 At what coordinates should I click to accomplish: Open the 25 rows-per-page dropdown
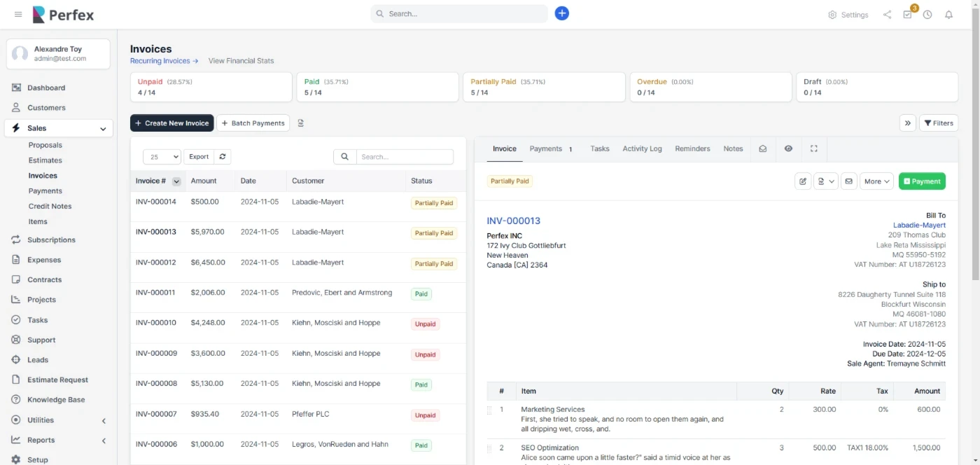tap(162, 157)
